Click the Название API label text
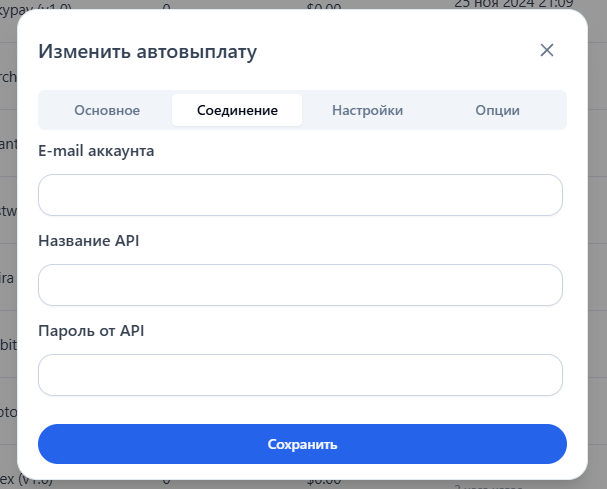 pyautogui.click(x=88, y=241)
